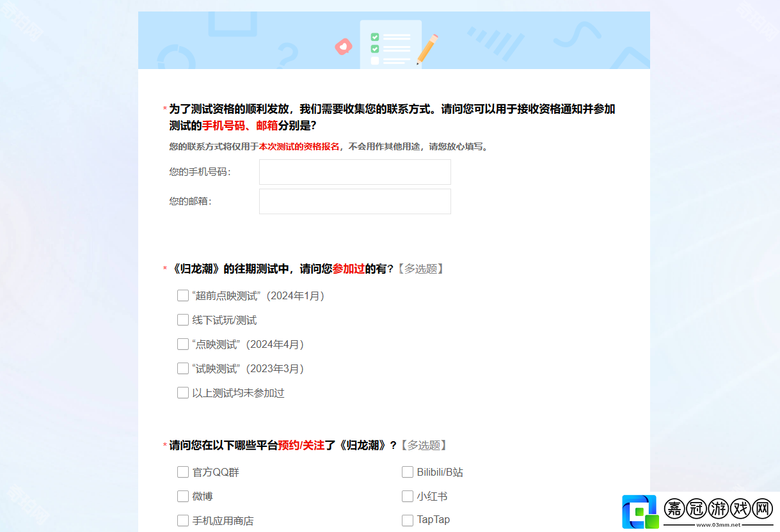This screenshot has width=780, height=532.
Task: Check "超前点映测试" (2024年1月) option
Action: coord(183,295)
